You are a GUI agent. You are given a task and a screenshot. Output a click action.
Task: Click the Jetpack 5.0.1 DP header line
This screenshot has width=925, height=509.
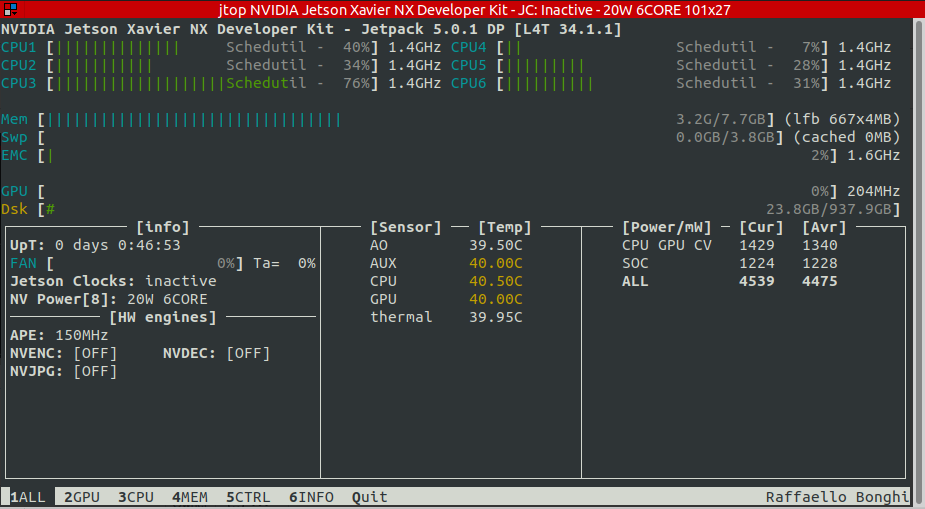(x=311, y=29)
